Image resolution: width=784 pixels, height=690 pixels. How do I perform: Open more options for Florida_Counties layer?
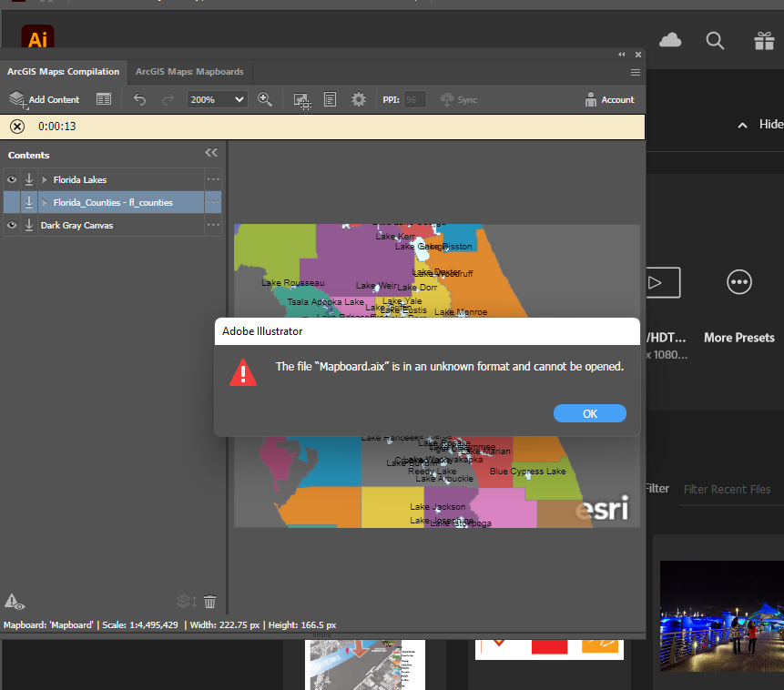click(213, 202)
